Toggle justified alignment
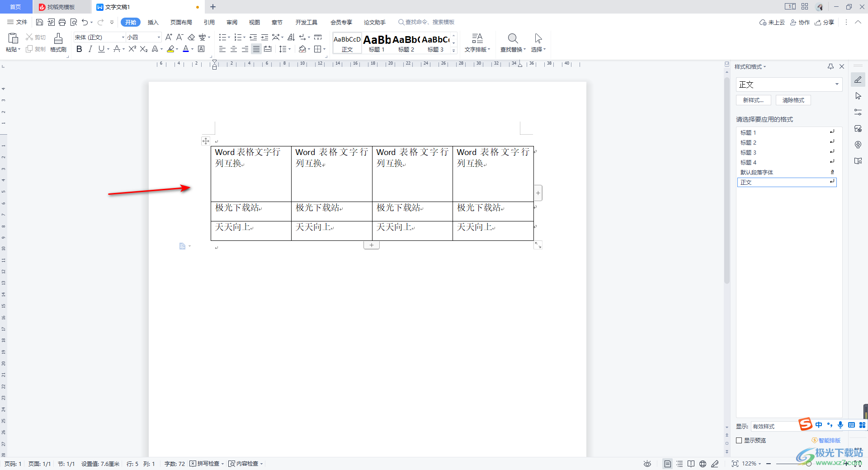Viewport: 868px width, 470px height. click(x=256, y=49)
